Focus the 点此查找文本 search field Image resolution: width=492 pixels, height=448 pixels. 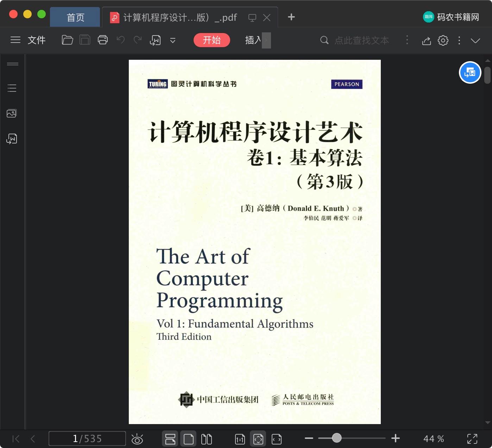coord(362,40)
